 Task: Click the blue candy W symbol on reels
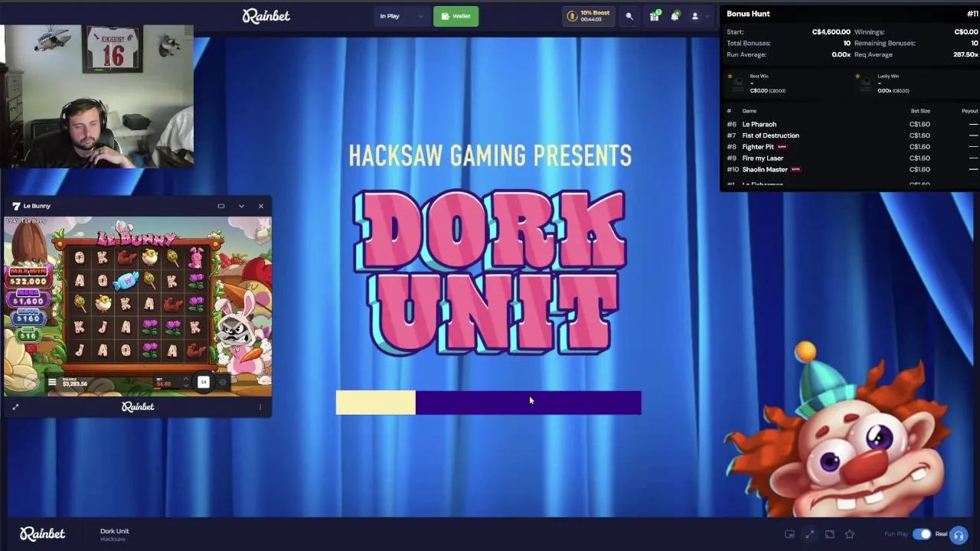[x=126, y=280]
